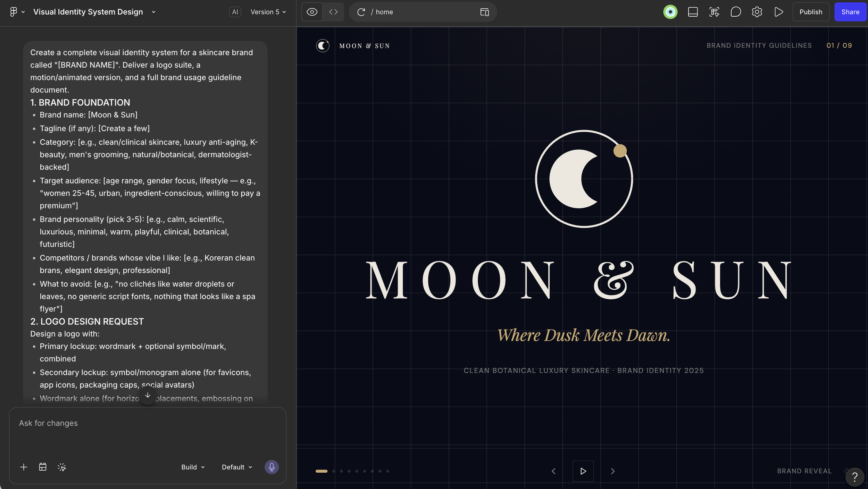Click the large crescent moon emblem
The image size is (868, 489).
[573, 179]
